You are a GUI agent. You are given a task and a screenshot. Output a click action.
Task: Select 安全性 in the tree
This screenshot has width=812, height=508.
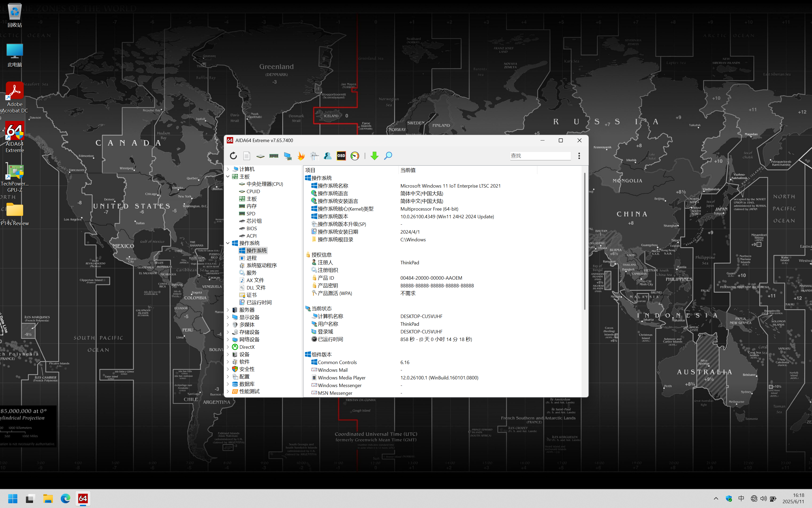[x=243, y=369]
